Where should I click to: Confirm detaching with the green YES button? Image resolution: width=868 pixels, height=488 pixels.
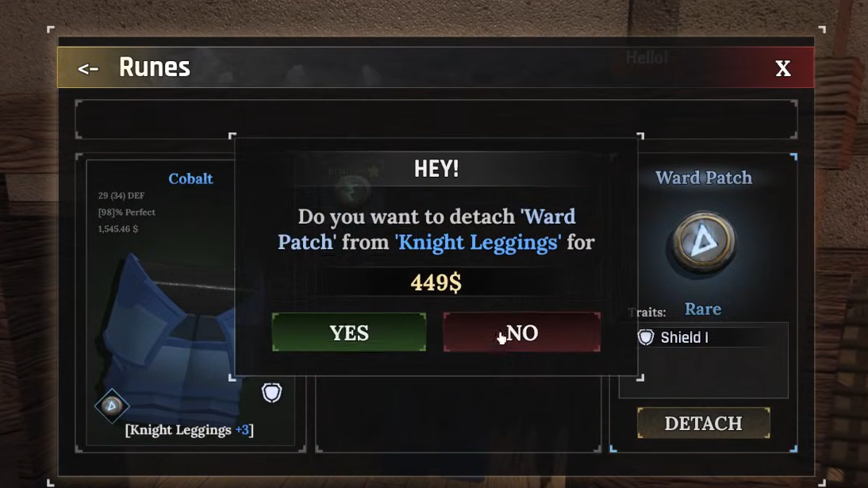(349, 332)
